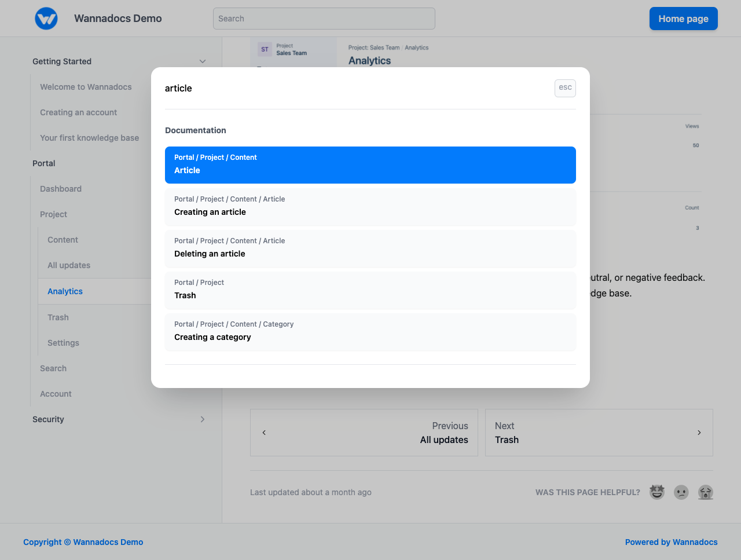Click the Powered by Wannadocs footer link
Screen dimensions: 741x560
(x=672, y=542)
